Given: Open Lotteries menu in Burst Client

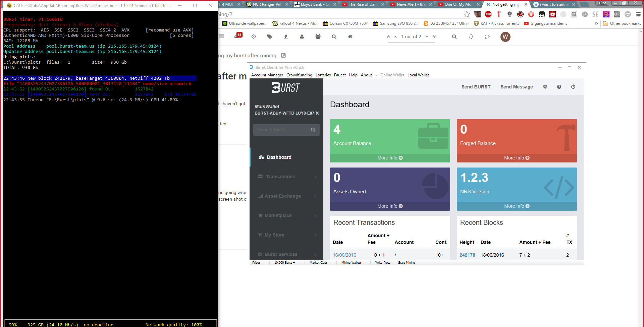Looking at the screenshot, I should pos(323,75).
